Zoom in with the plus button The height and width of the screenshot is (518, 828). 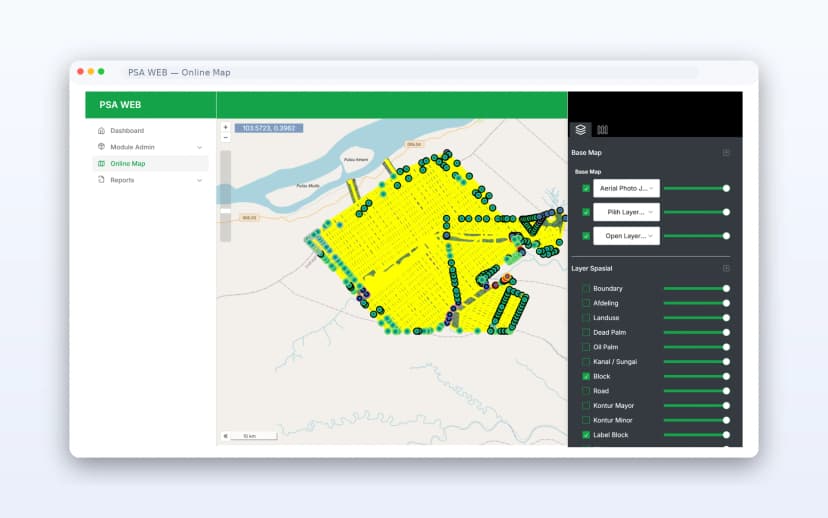225,127
